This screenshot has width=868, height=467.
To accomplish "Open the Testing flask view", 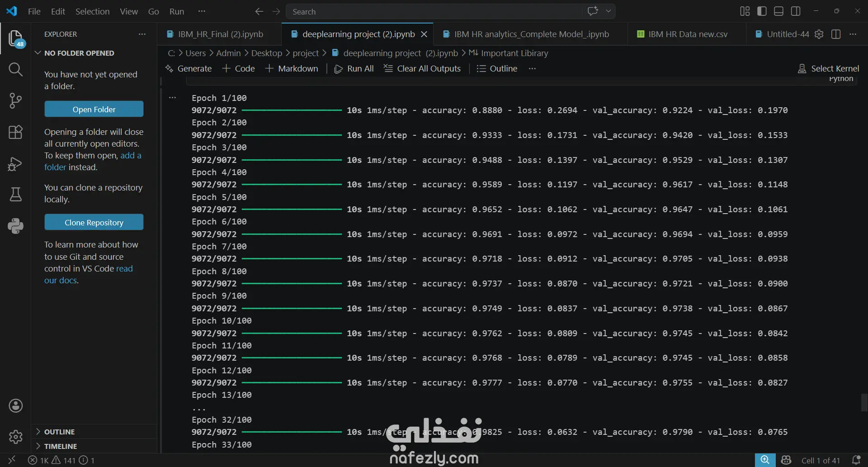I will click(x=15, y=195).
